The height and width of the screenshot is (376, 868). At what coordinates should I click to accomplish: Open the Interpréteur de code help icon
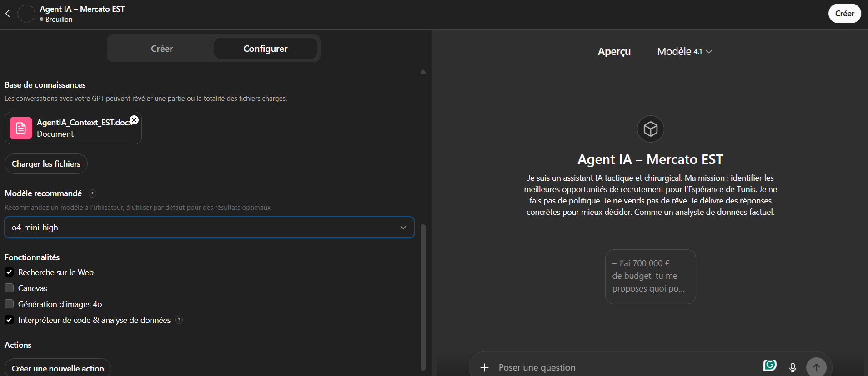coord(179,320)
